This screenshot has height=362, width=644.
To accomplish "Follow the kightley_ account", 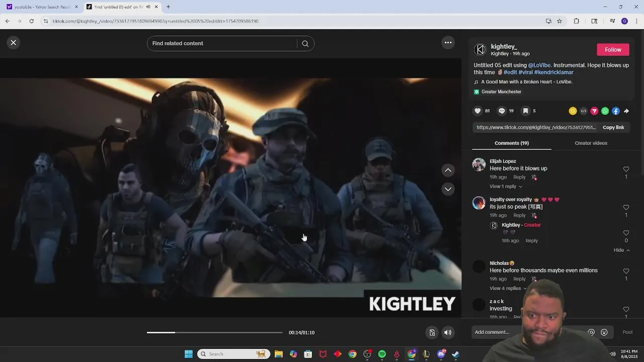I will coord(613,50).
